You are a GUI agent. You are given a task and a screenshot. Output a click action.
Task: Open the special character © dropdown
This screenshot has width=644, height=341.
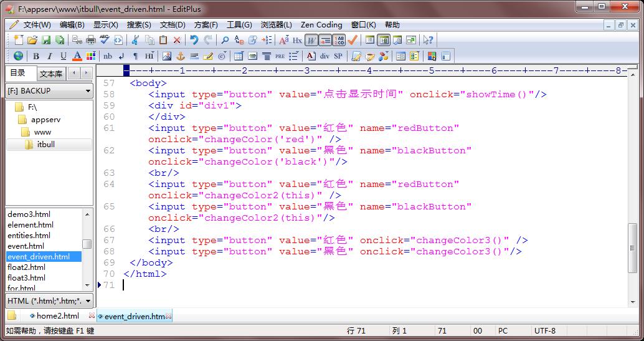click(222, 55)
